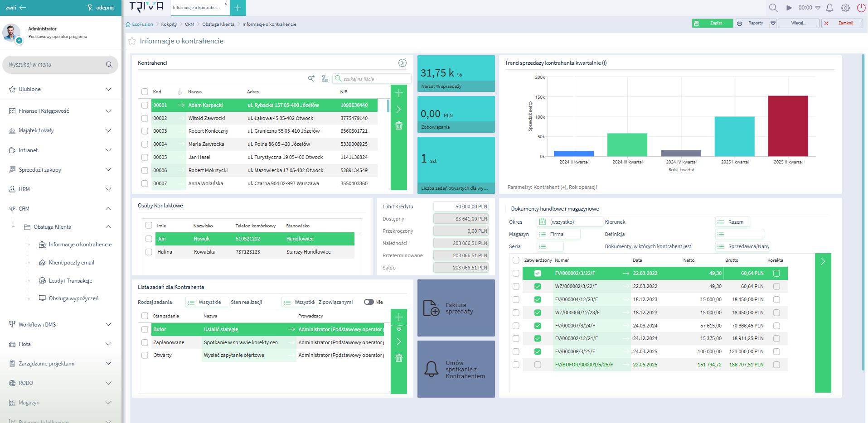Toggle the Z powiązanymi switch
The width and height of the screenshot is (868, 423).
369,302
